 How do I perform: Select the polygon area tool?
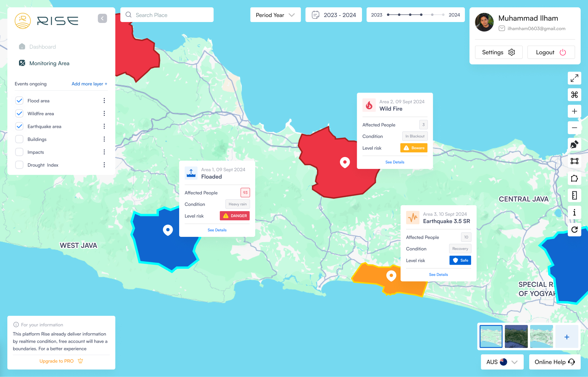coord(574,178)
